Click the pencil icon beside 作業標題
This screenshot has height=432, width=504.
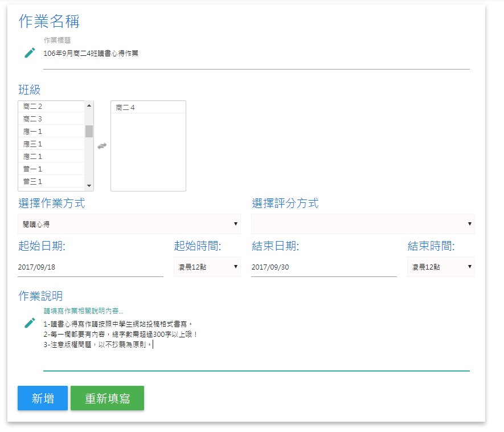(30, 53)
